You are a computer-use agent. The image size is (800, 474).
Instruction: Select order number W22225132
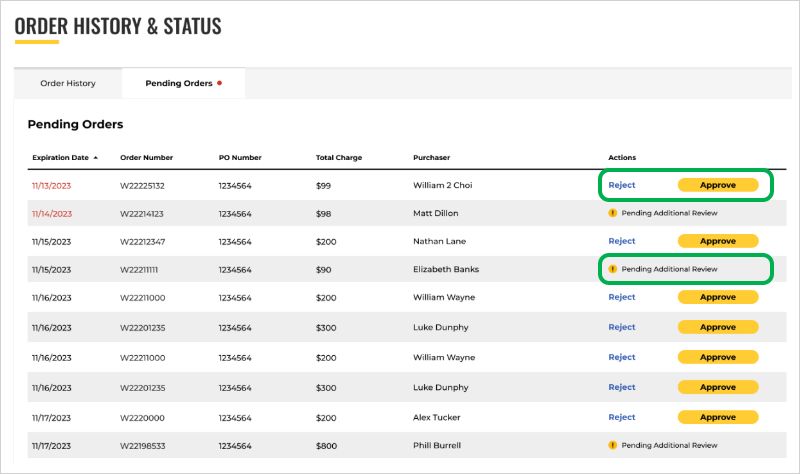[x=142, y=186]
